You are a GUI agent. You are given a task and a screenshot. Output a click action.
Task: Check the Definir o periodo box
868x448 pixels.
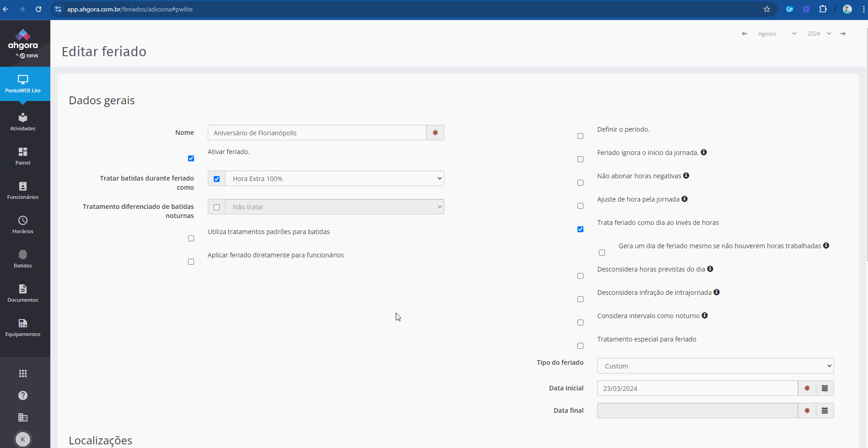(x=580, y=136)
